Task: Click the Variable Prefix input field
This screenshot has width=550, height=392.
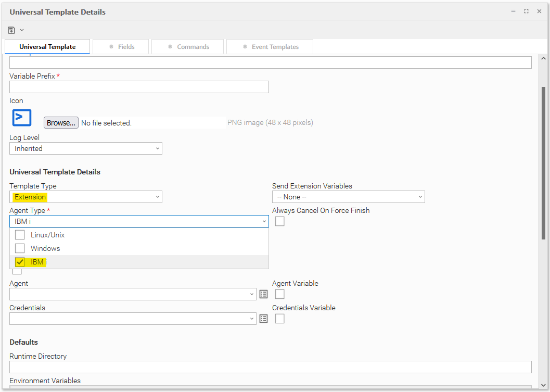Action: (x=139, y=87)
